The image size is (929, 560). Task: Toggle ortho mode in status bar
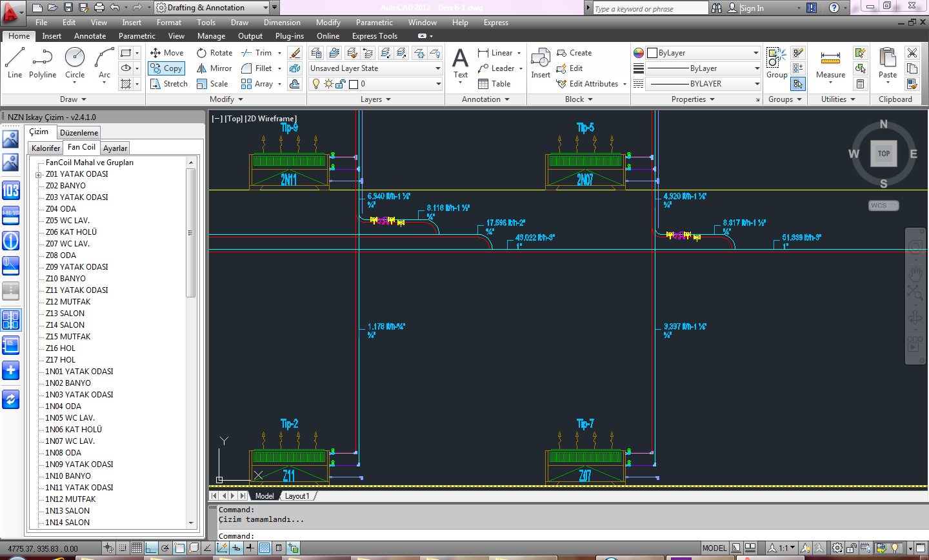click(151, 548)
